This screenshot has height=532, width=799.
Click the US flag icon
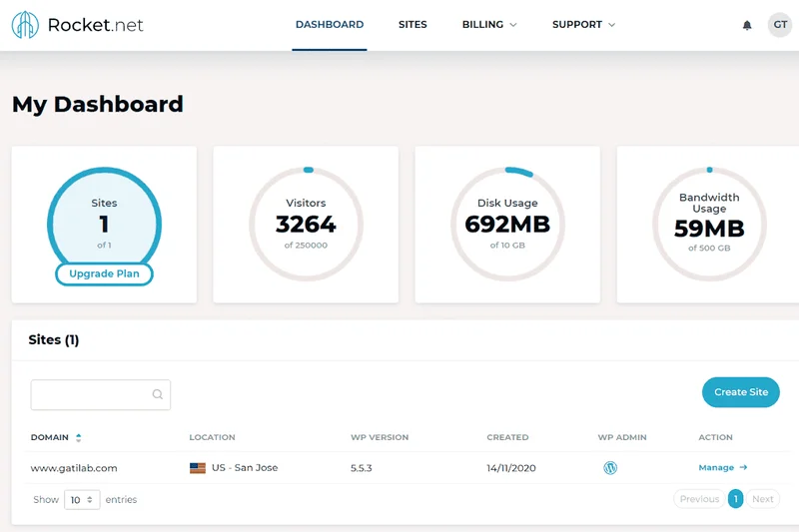tap(198, 467)
